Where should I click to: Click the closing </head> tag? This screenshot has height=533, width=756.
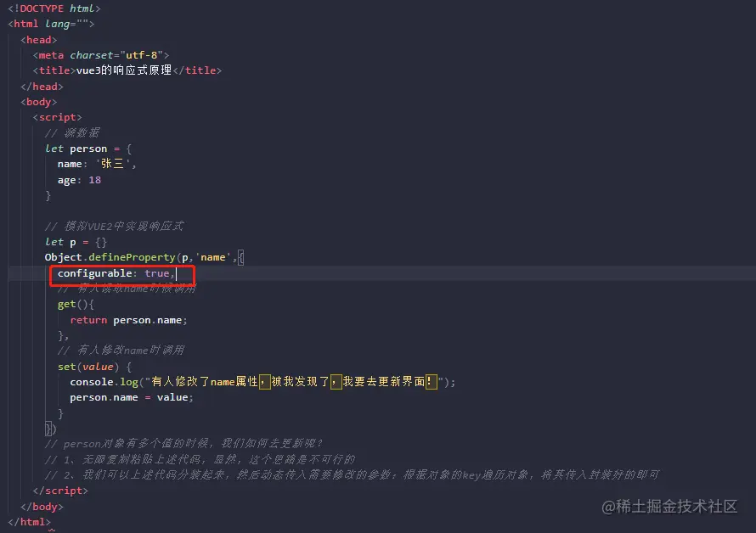tap(42, 87)
